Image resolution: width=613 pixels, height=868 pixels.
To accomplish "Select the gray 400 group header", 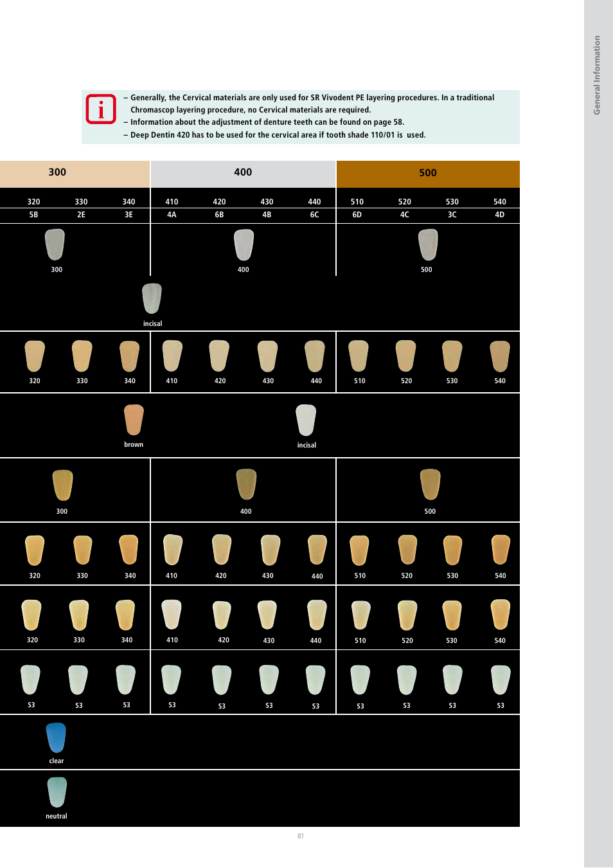I will 243,174.
